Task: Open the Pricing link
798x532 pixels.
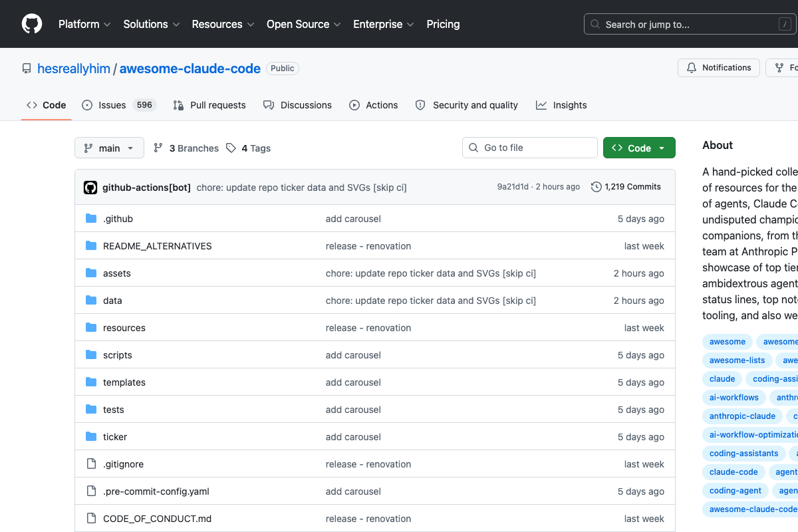Action: [443, 24]
